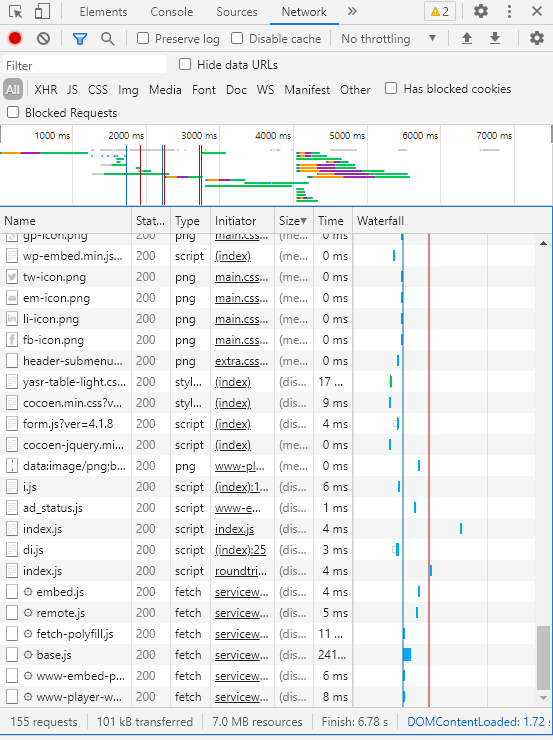Clear the network log

pos(43,38)
